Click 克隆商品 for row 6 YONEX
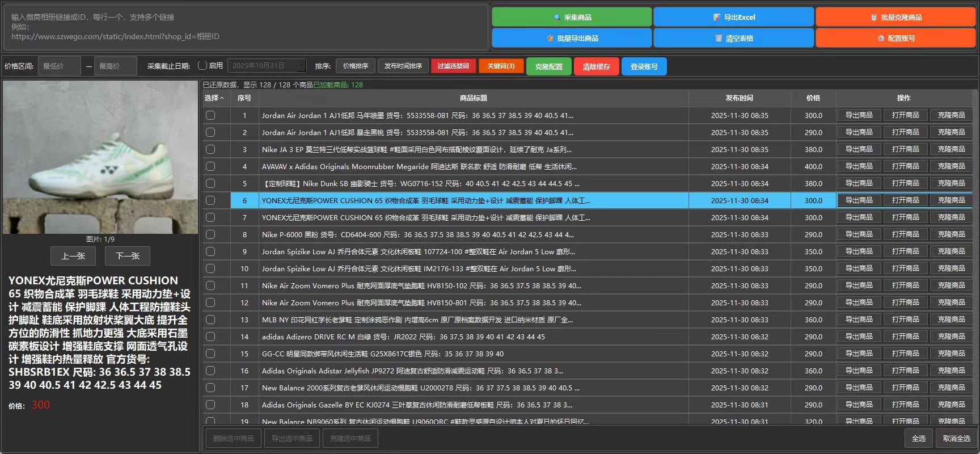The image size is (980, 454). tap(951, 200)
